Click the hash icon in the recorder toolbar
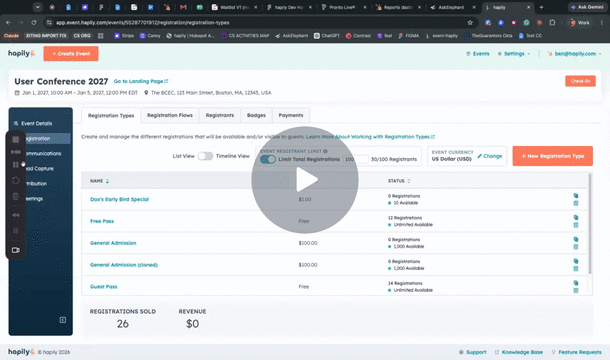Screen dimensions: 610x360 coord(16,231)
